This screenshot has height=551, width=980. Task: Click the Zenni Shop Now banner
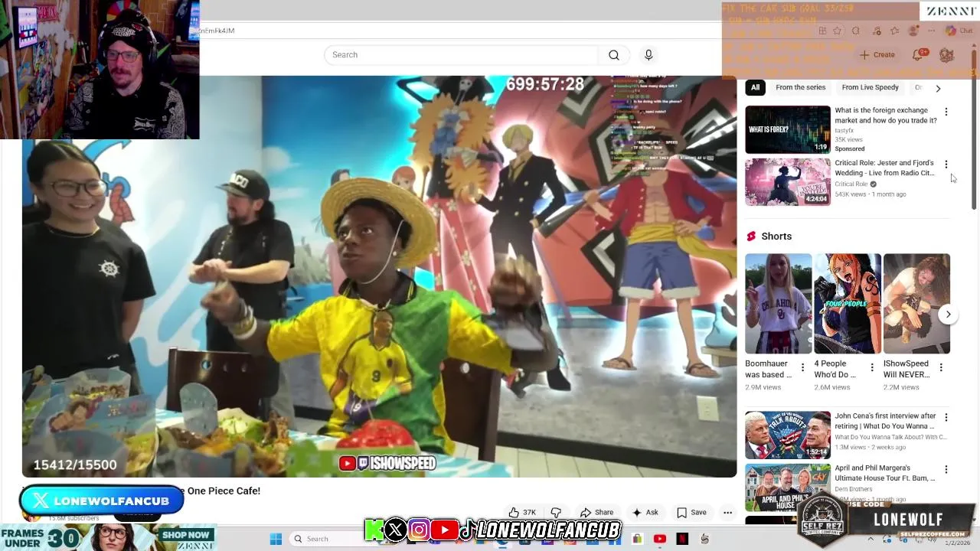pos(186,535)
